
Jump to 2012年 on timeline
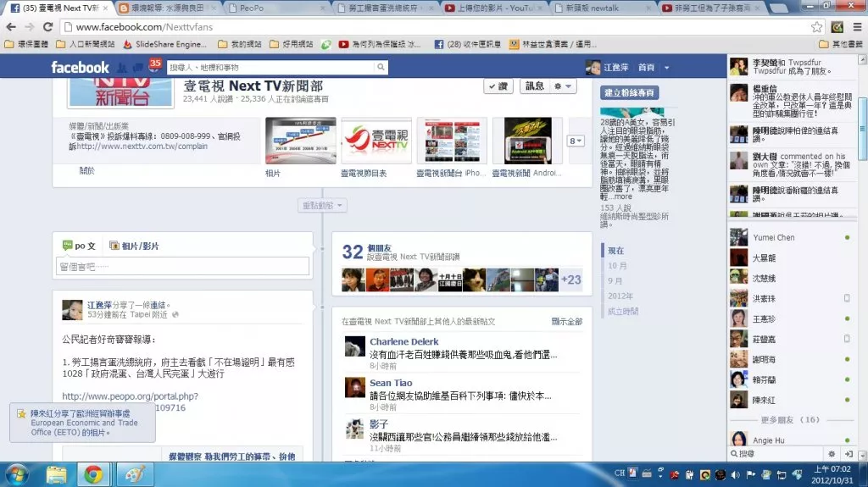[620, 296]
